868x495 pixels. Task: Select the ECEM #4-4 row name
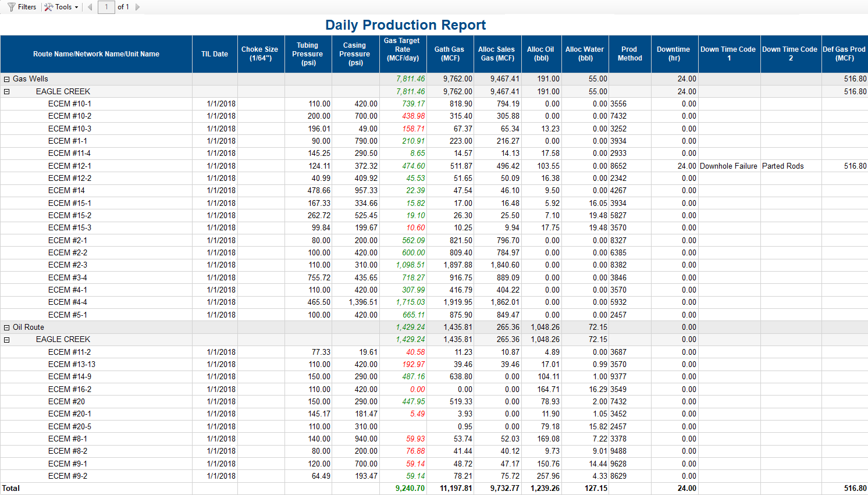[67, 302]
